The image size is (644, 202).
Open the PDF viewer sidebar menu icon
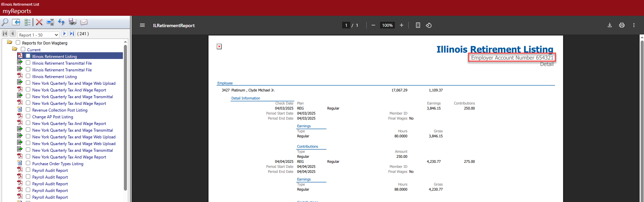click(142, 25)
